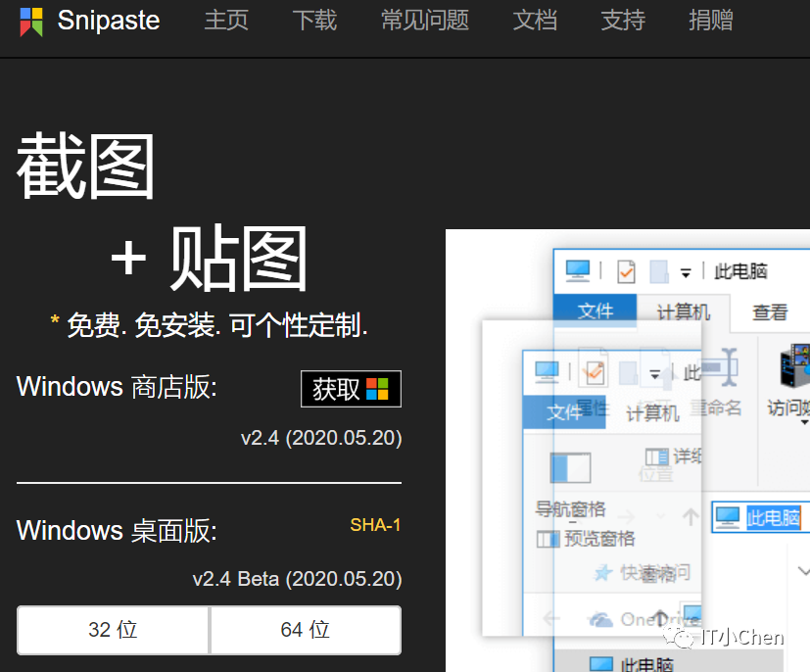
Task: Click the v2.4 (2020.05.20) store version text
Action: (x=321, y=438)
